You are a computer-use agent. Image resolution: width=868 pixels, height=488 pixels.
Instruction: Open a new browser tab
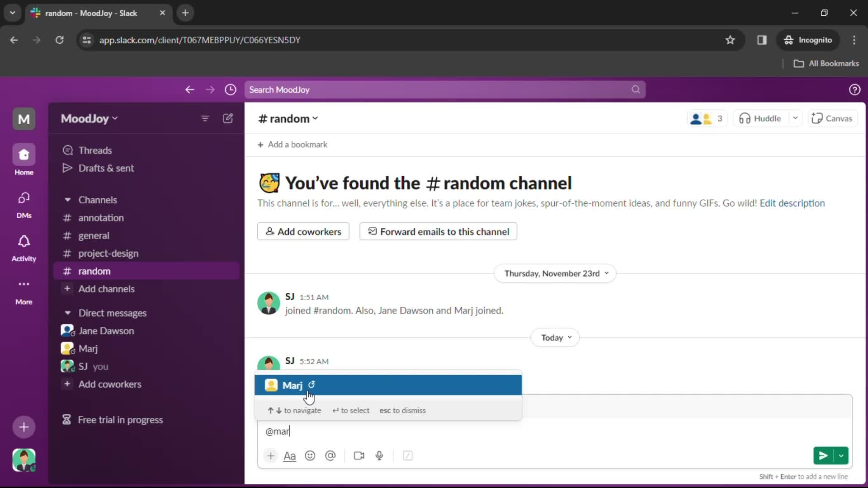(x=185, y=13)
